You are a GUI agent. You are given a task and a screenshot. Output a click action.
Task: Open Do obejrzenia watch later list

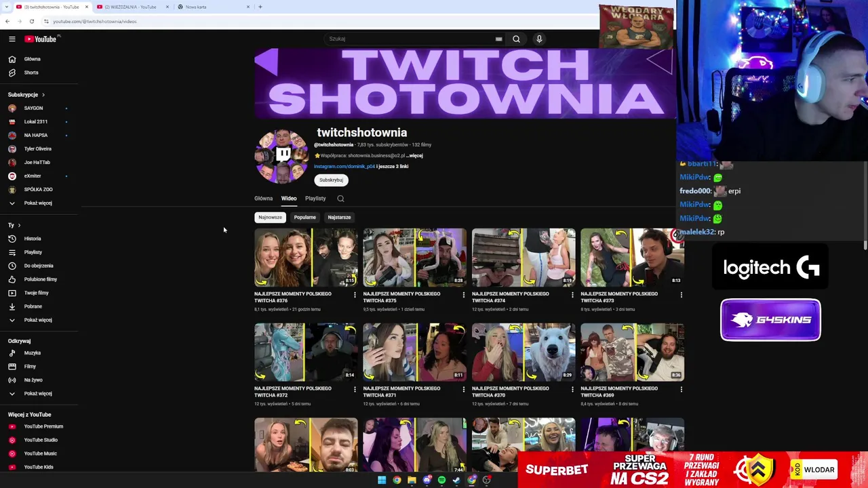pos(39,266)
